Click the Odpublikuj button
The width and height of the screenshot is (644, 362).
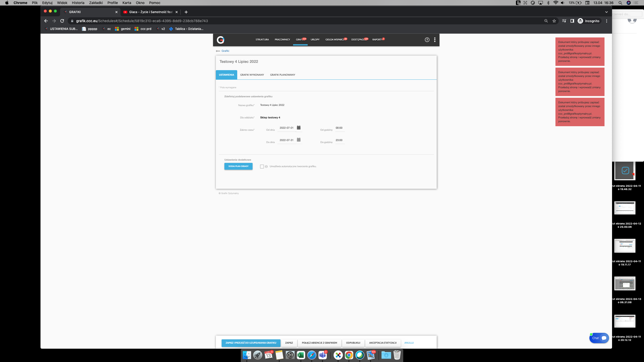[x=353, y=343]
